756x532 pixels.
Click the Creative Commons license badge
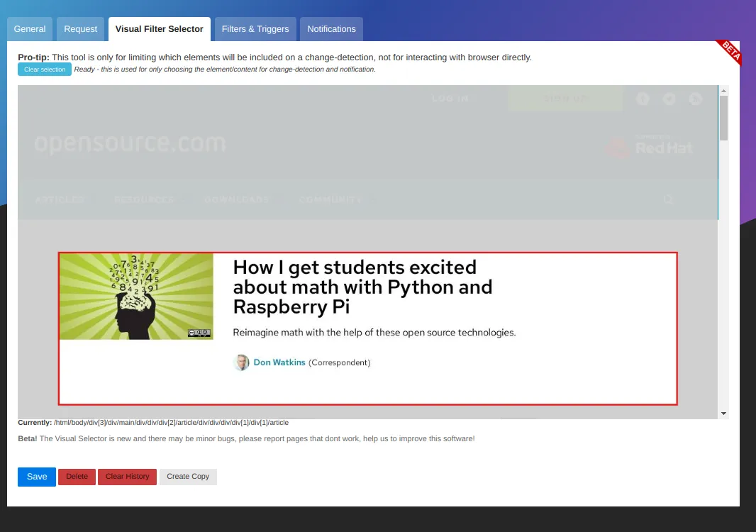coord(199,333)
